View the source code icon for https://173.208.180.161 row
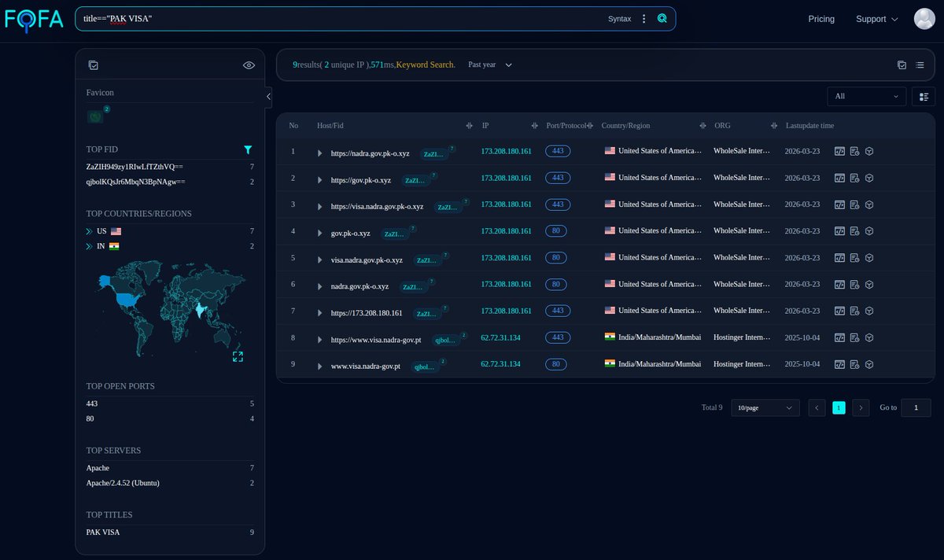The width and height of the screenshot is (944, 560). [839, 311]
